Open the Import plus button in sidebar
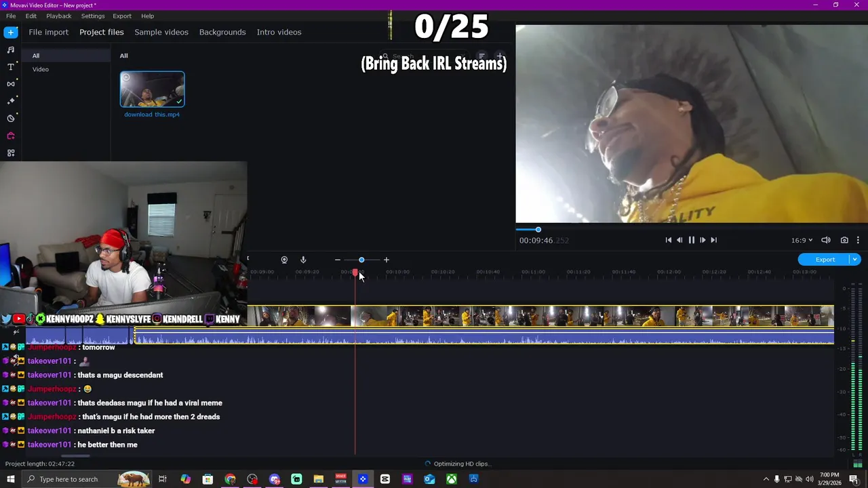This screenshot has height=488, width=868. [x=11, y=32]
